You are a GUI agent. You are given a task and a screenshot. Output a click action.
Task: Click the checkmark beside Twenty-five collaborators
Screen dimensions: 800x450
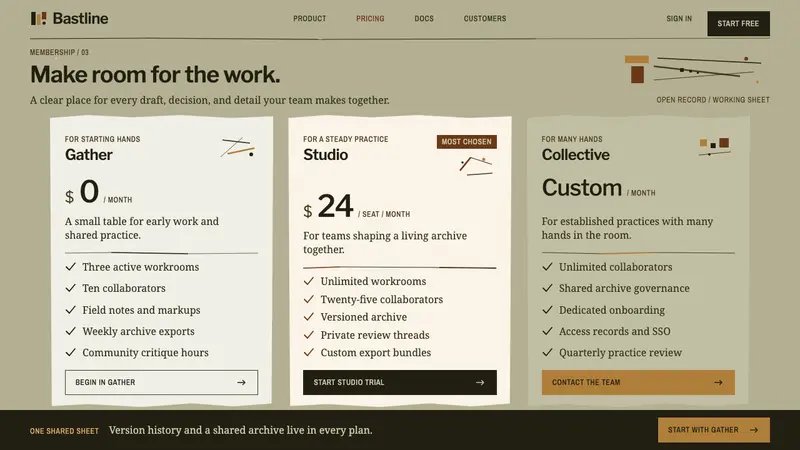(309, 299)
